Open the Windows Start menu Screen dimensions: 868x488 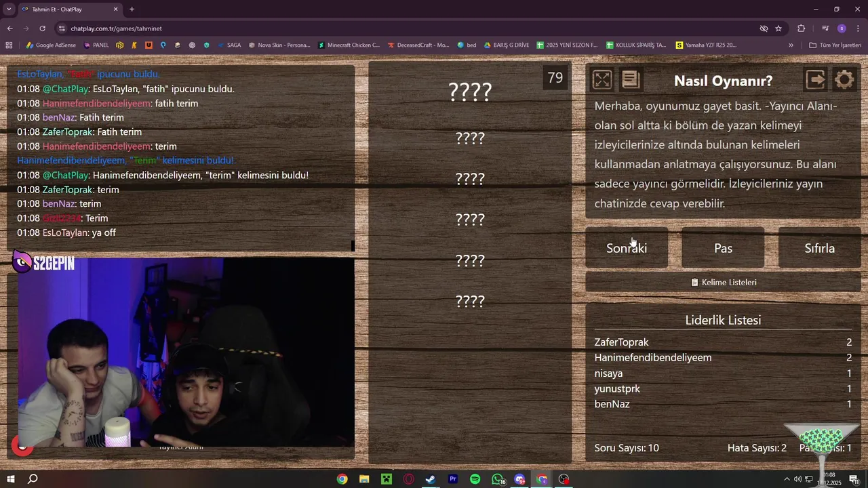pyautogui.click(x=11, y=479)
